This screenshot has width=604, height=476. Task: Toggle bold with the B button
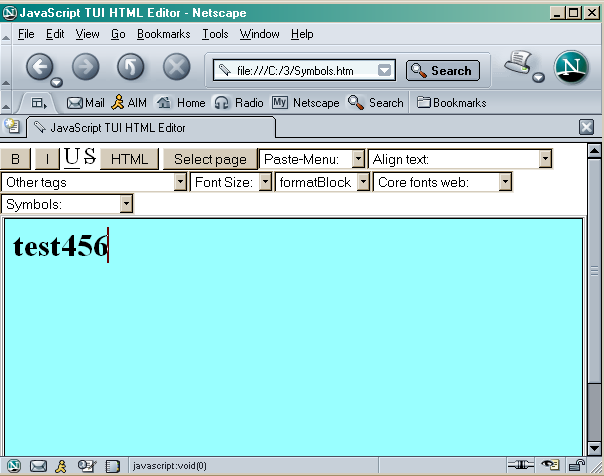[15, 159]
